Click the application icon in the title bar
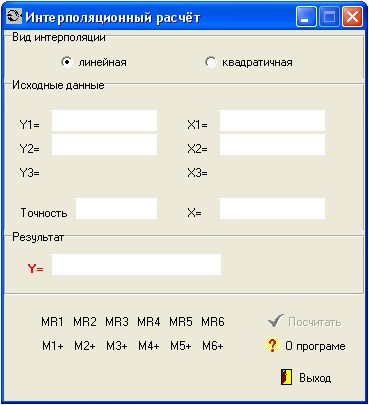 14,16
